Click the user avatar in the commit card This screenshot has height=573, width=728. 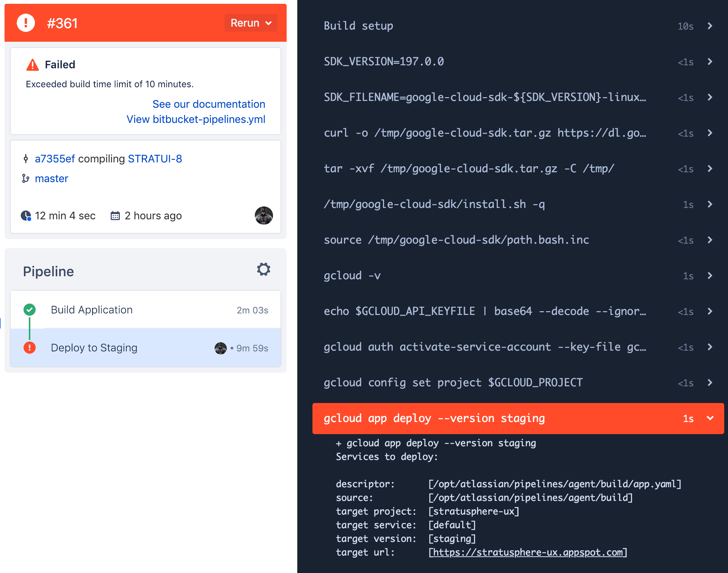point(264,216)
